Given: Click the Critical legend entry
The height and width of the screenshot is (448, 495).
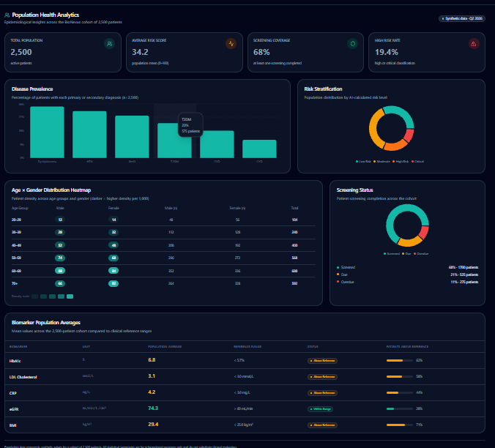Looking at the screenshot, I should pyautogui.click(x=417, y=162).
